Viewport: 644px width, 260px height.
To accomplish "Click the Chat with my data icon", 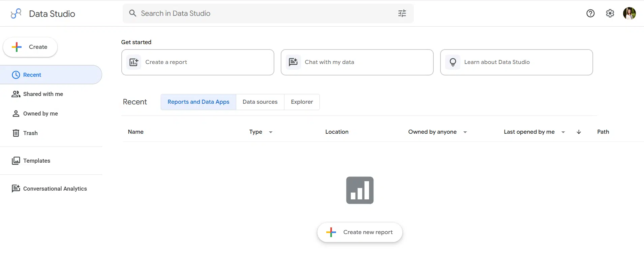I will [293, 62].
